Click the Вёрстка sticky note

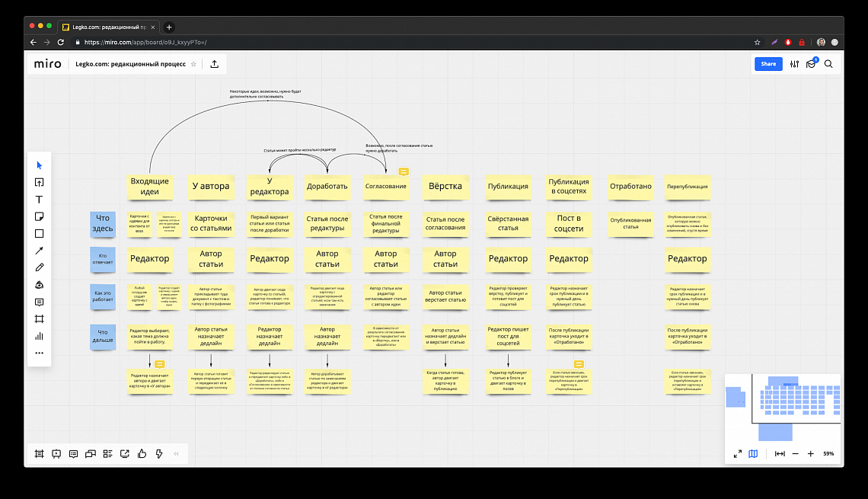[445, 186]
